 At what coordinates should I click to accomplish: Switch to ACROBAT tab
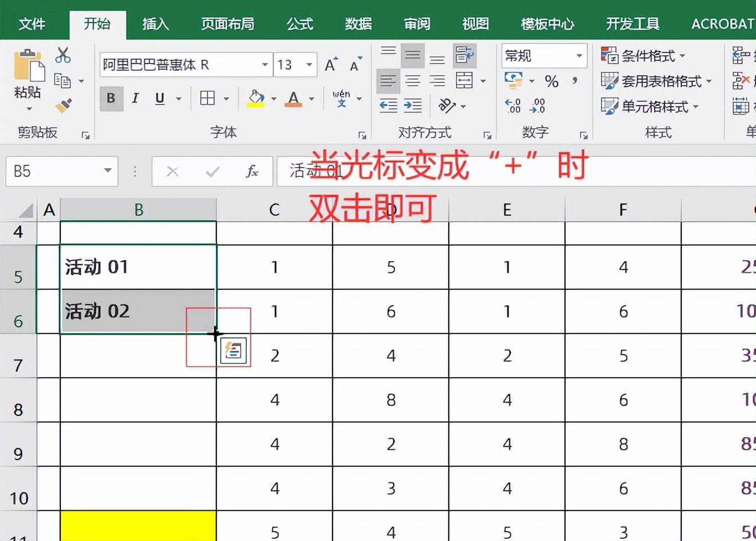click(x=722, y=24)
